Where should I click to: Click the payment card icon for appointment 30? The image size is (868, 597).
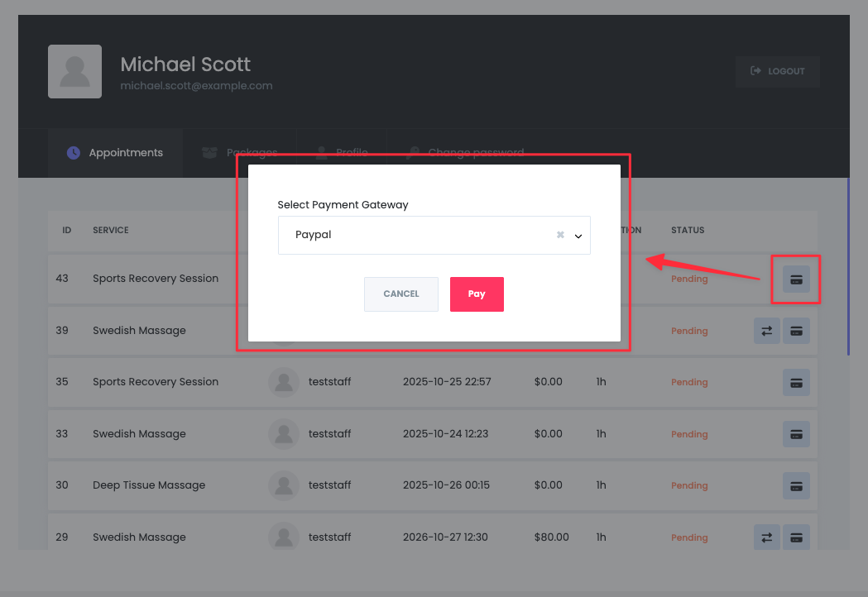point(796,485)
